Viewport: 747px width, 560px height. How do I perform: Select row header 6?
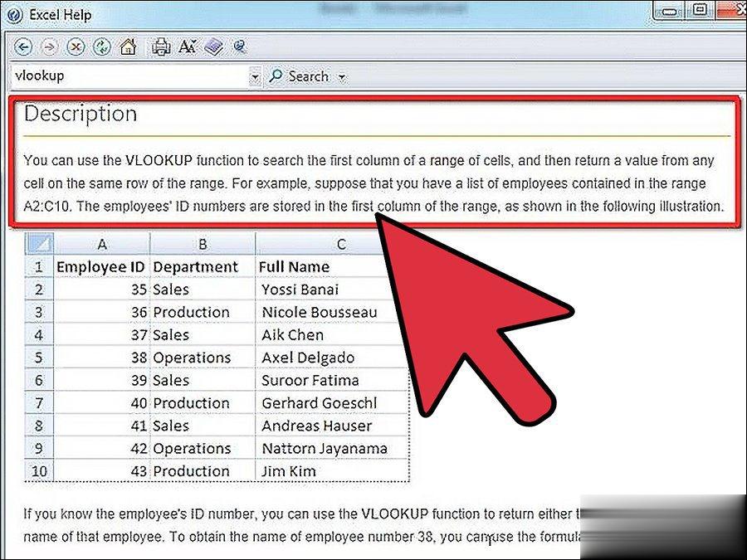point(39,381)
